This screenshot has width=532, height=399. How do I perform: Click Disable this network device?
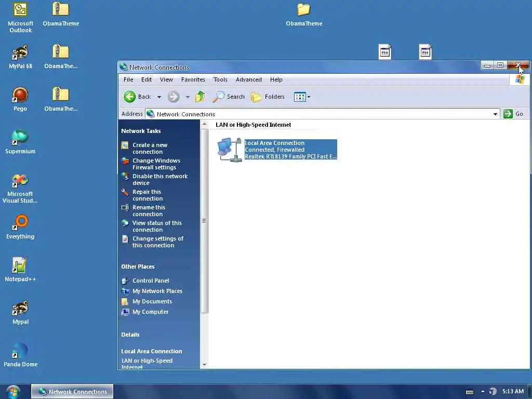coord(160,179)
